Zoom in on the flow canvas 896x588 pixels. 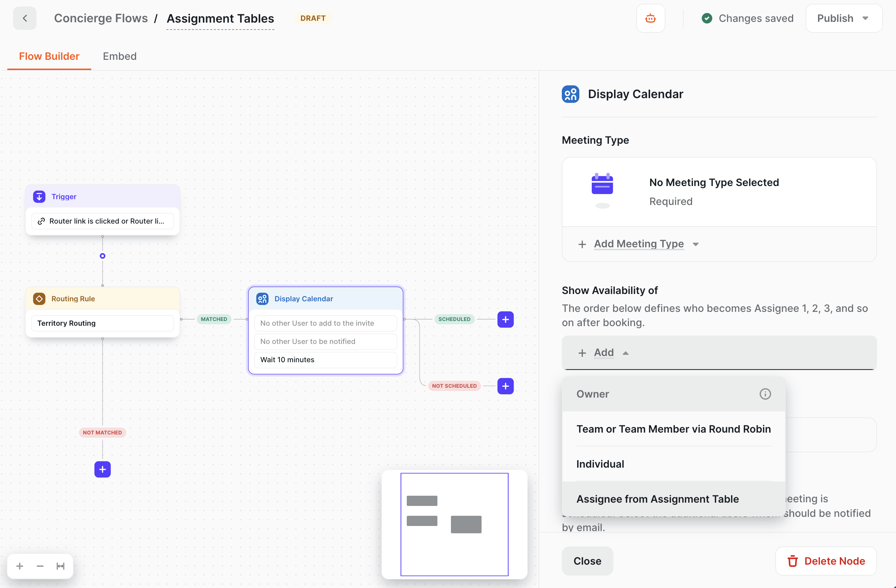[x=20, y=566]
